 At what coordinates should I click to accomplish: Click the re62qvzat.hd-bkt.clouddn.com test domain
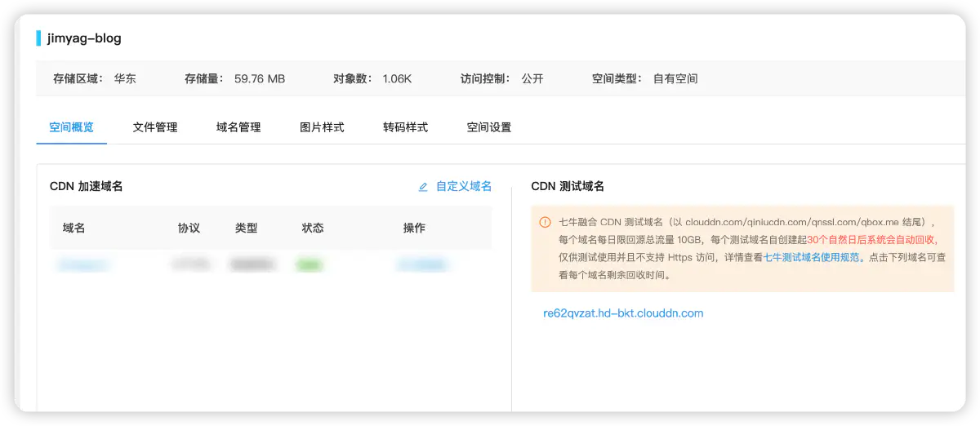(x=623, y=313)
